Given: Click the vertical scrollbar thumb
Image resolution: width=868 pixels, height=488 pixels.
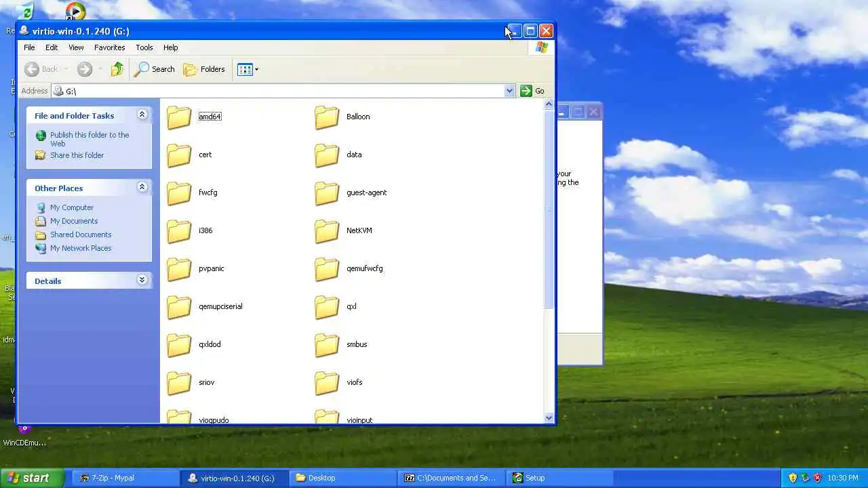Looking at the screenshot, I should point(549,209).
